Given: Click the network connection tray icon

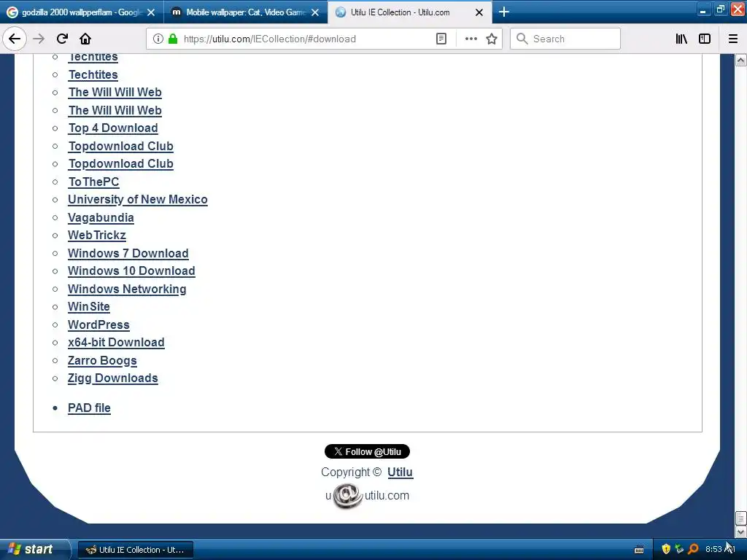Looking at the screenshot, I should (680, 549).
